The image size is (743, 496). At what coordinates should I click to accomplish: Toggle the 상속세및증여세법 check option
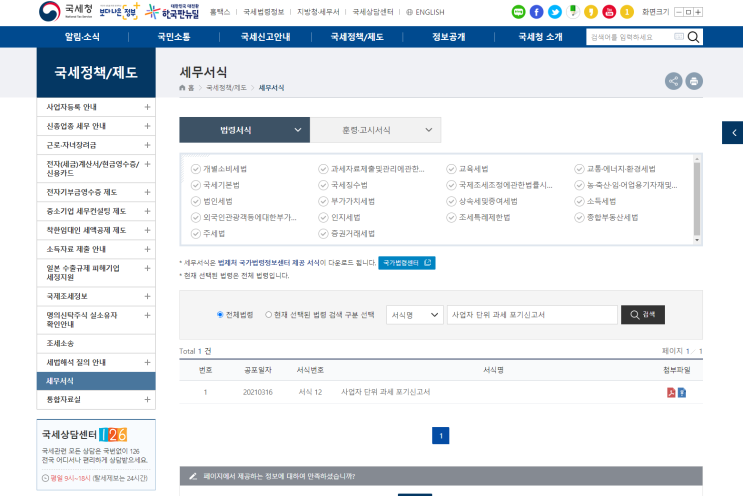451,201
